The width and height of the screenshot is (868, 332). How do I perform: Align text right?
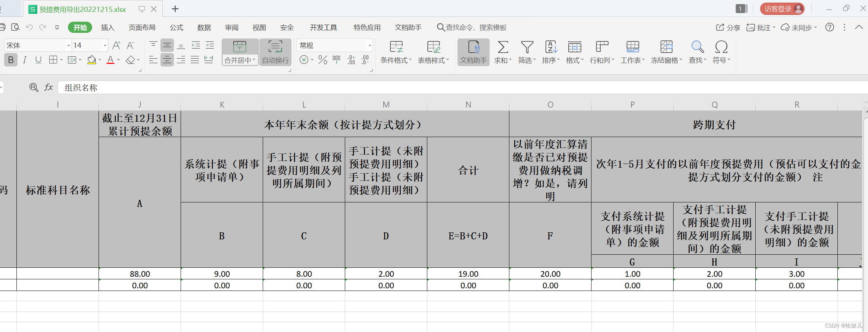click(181, 60)
